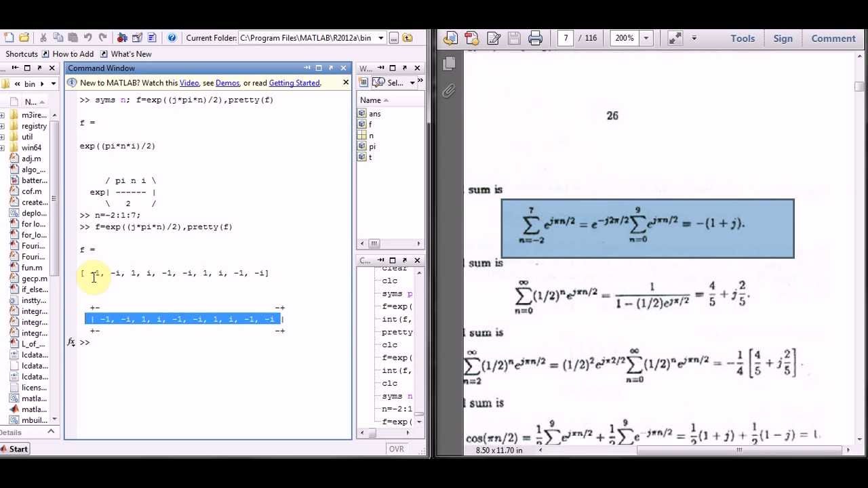The height and width of the screenshot is (488, 868).
Task: Expand Details section in Current Folder panel
Action: 50,432
